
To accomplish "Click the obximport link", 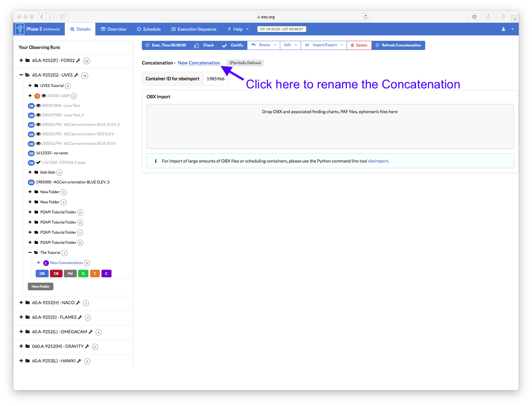I will pos(378,161).
